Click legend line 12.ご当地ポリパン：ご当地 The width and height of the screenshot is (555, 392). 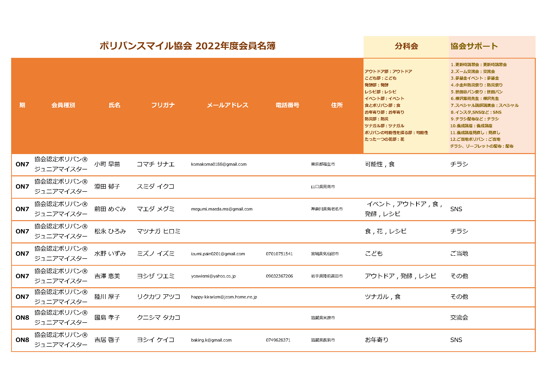pos(475,140)
